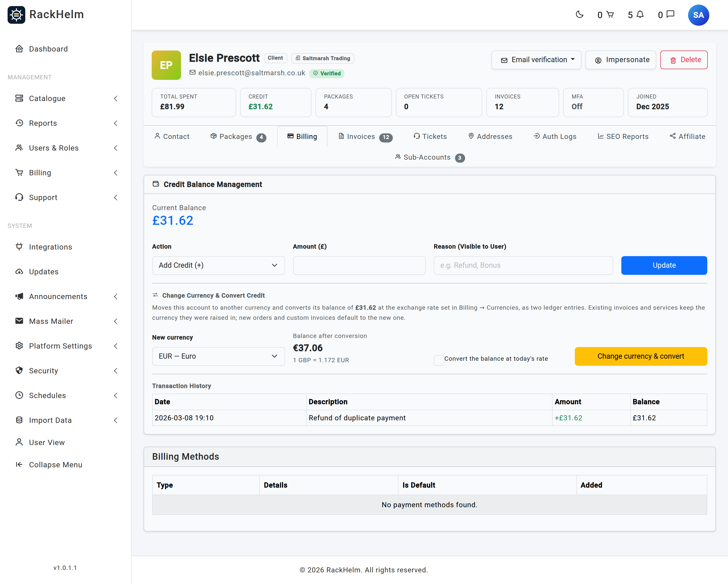Click the Saltmarsh Trading company badge
This screenshot has height=584, width=728.
pos(323,58)
